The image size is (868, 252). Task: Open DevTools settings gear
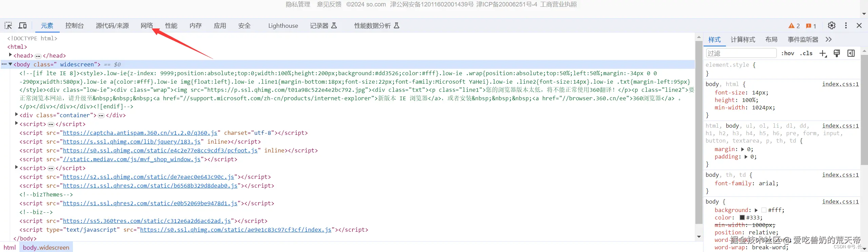832,25
